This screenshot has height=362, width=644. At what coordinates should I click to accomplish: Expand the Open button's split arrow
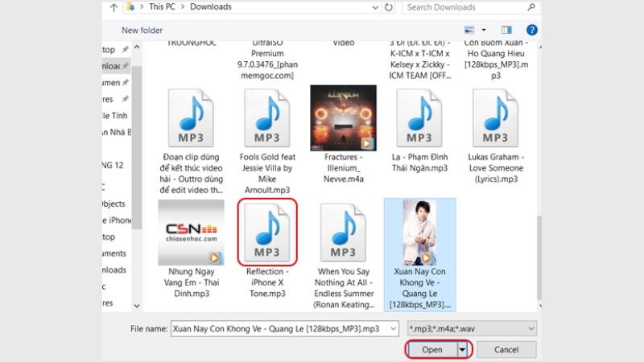coord(462,350)
